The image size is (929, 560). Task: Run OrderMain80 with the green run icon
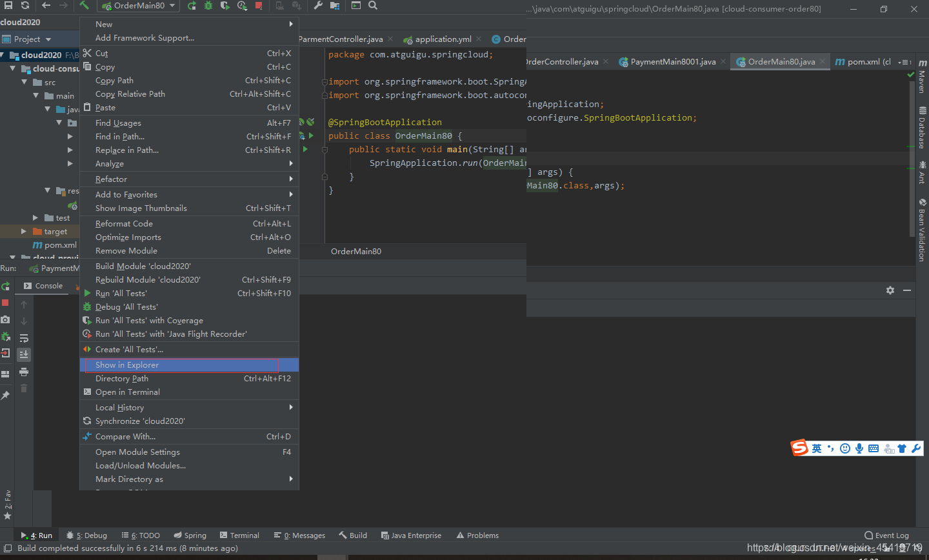point(192,6)
